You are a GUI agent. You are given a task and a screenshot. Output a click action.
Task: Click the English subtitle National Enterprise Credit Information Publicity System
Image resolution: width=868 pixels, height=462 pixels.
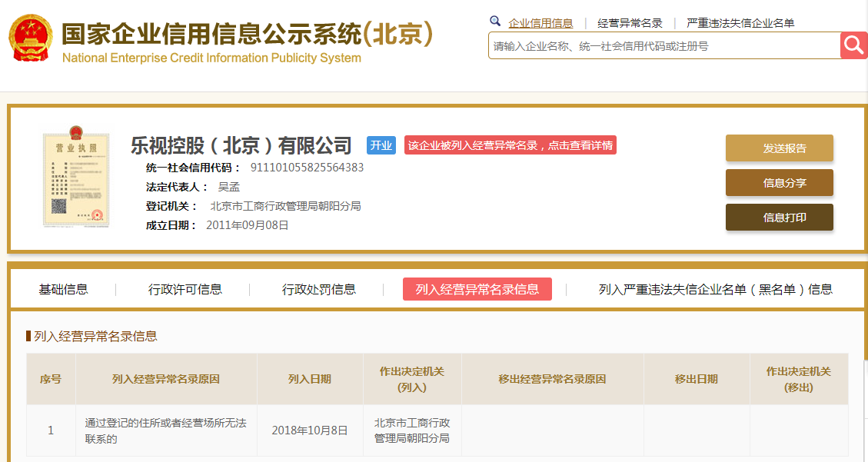tap(211, 58)
